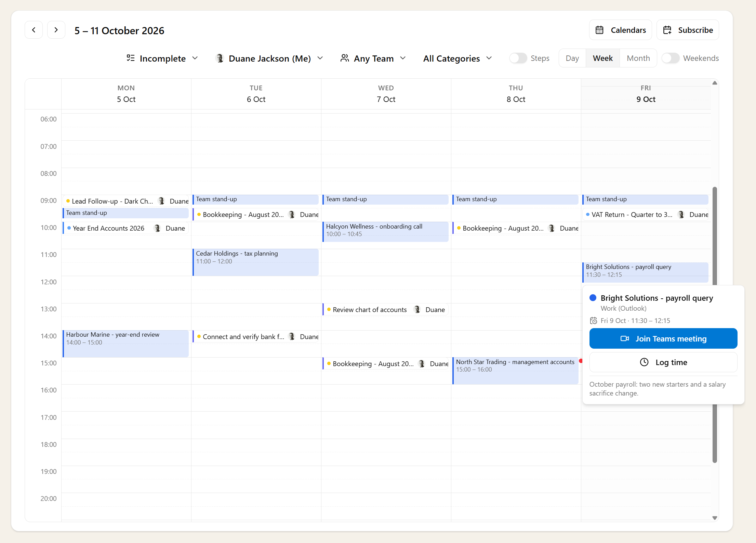The height and width of the screenshot is (543, 756).
Task: Open the Incomplete status dropdown
Action: (162, 58)
